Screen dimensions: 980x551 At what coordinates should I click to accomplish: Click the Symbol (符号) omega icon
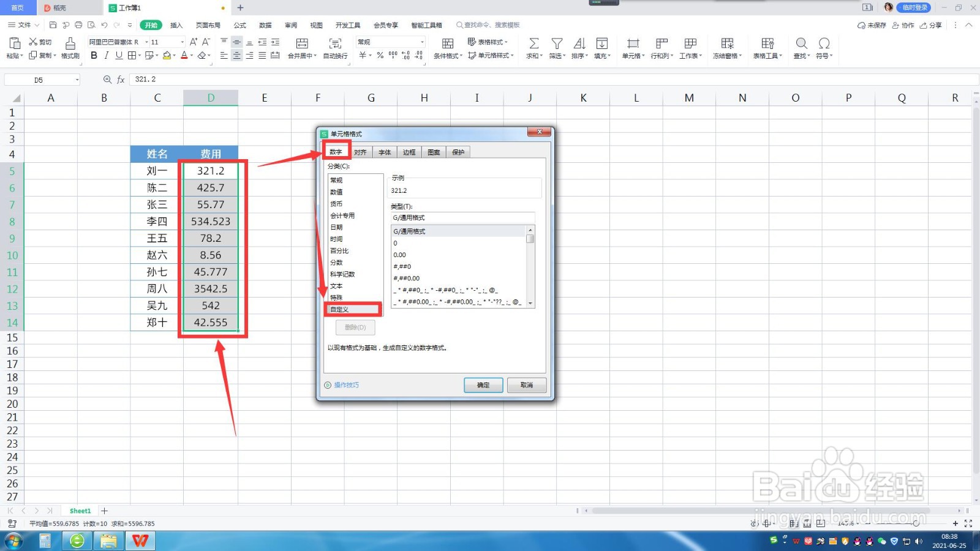coord(824,43)
